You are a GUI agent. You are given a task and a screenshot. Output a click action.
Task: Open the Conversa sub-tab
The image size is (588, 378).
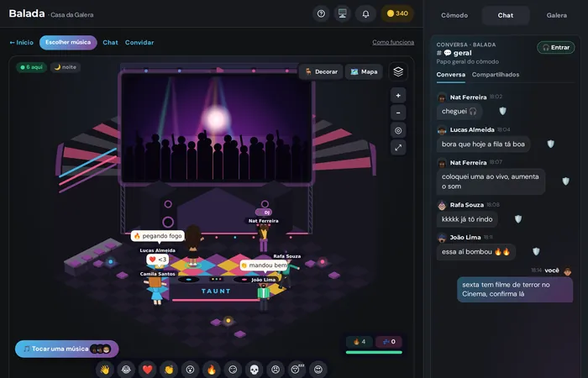pyautogui.click(x=451, y=75)
